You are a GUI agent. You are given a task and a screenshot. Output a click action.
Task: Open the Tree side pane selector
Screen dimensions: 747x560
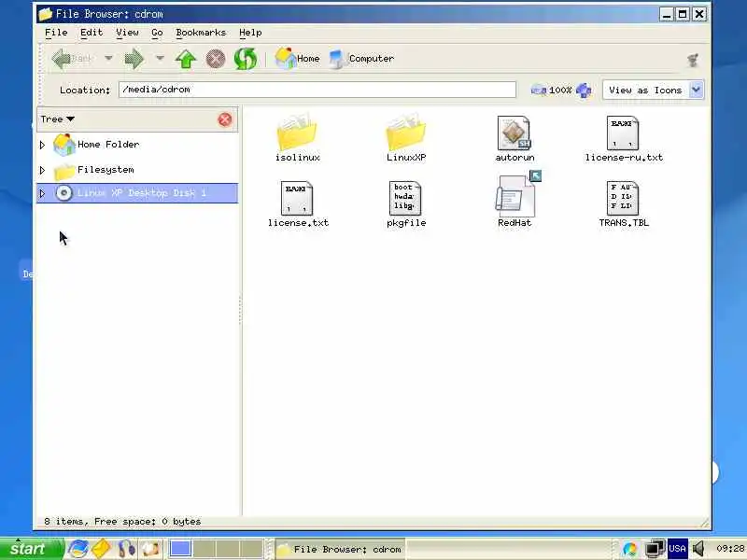[58, 119]
